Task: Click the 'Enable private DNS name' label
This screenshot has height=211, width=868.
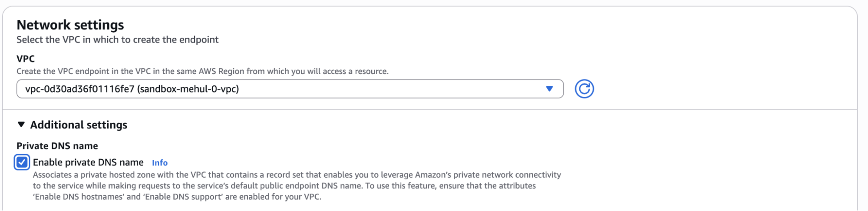Action: (x=88, y=162)
